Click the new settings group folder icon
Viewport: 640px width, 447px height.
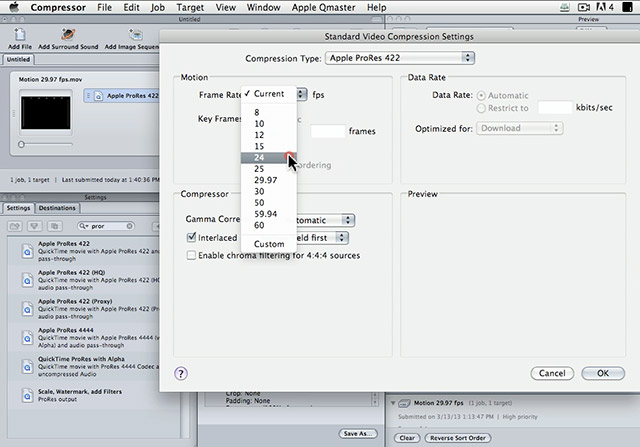click(15, 226)
